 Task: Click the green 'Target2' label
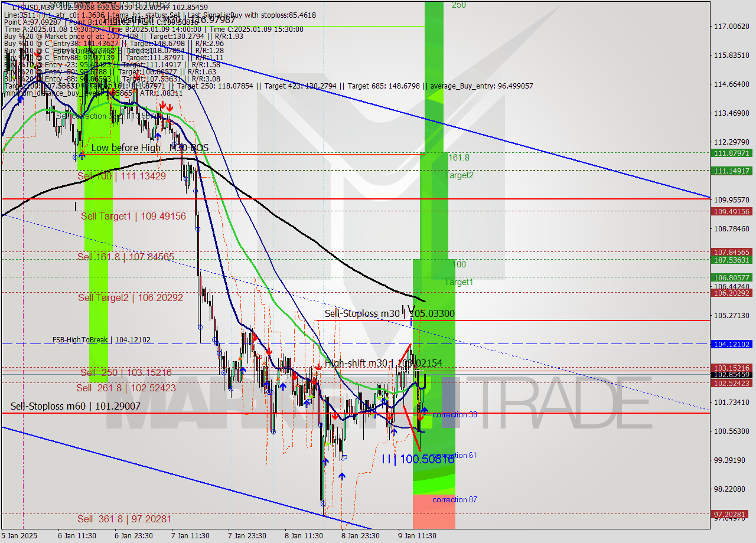tap(459, 175)
